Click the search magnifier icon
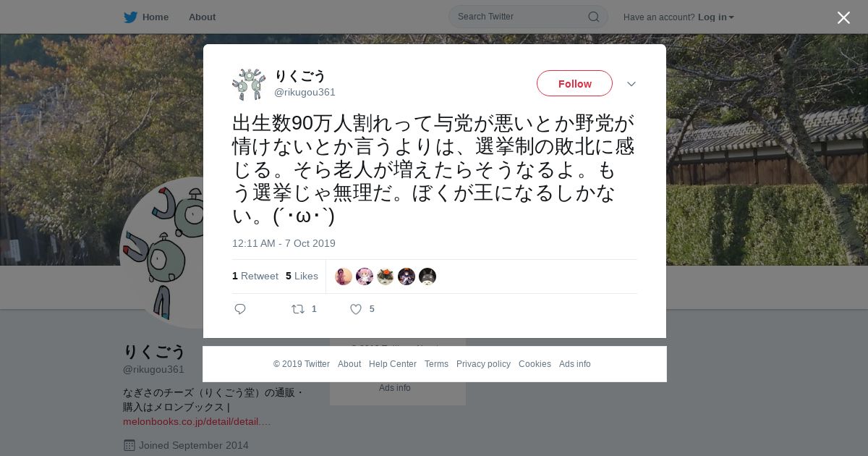The height and width of the screenshot is (456, 868). tap(593, 17)
